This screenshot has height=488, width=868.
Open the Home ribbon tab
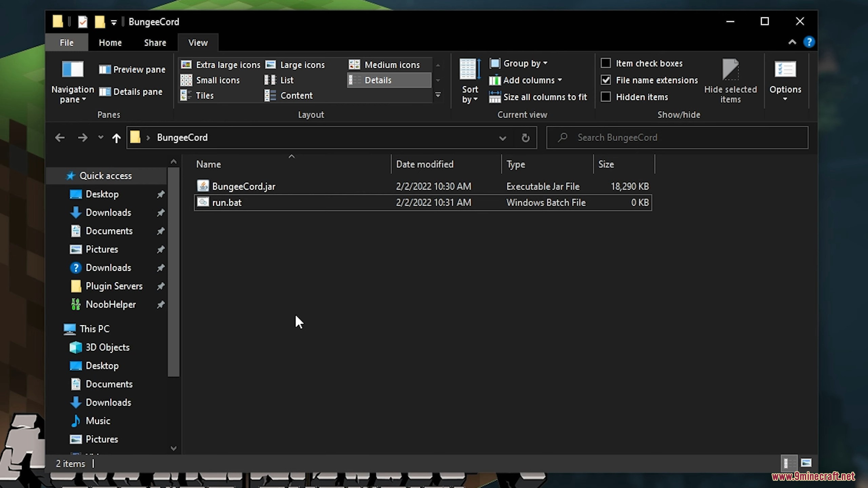click(x=110, y=42)
